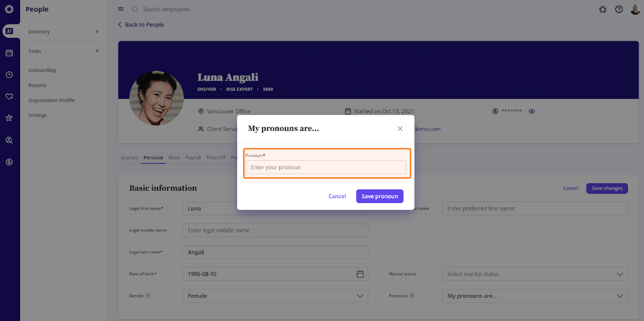
Task: Open the date of birth calendar picker
Action: pyautogui.click(x=360, y=274)
